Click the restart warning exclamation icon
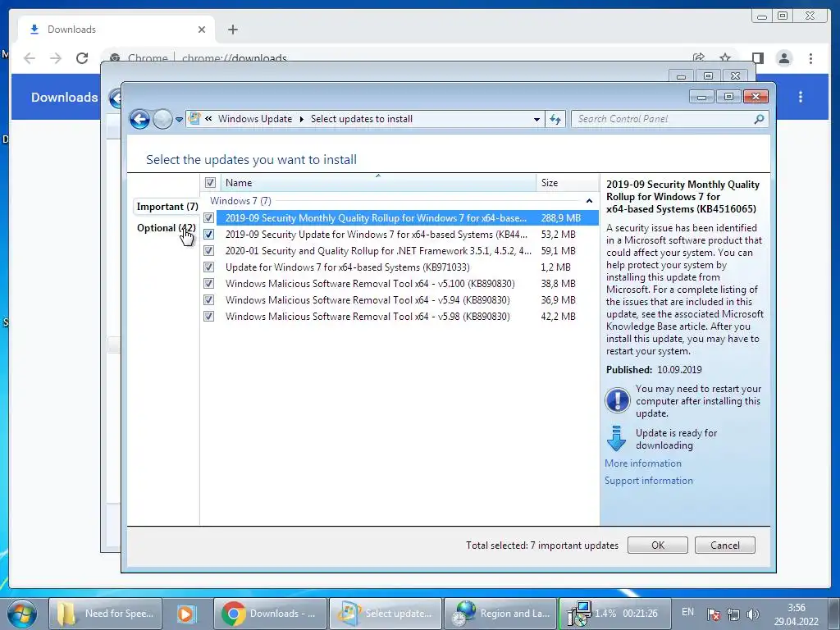 617,400
